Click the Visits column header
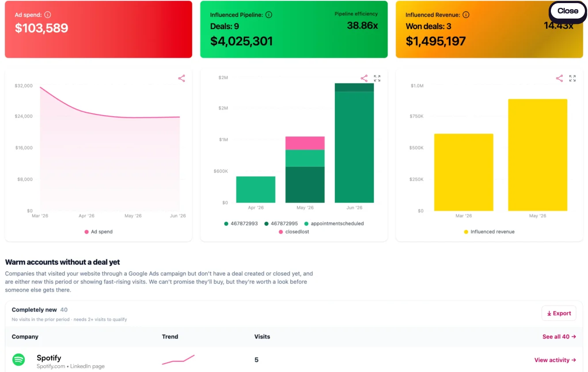 [262, 337]
